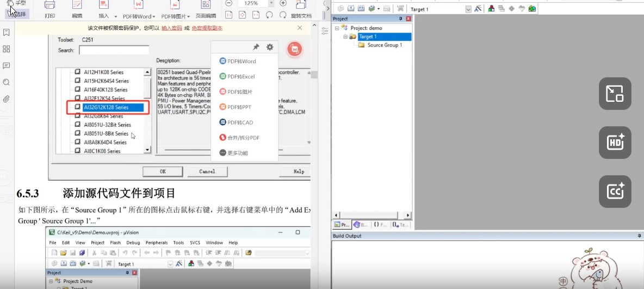Toggle the CC captions overlay button
Screen dimensions: 644x289
[x=615, y=191]
